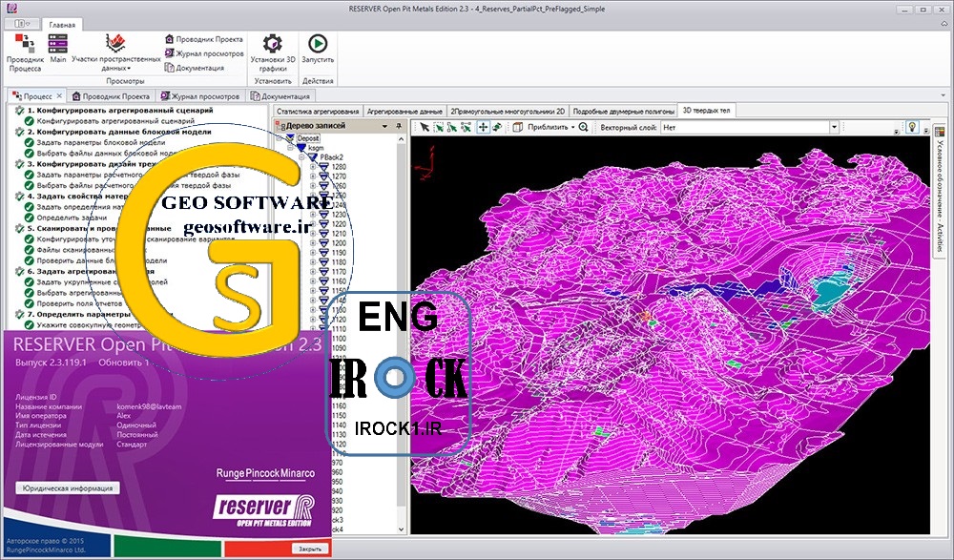This screenshot has width=954, height=560.
Task: Select the rotate view tool
Action: pos(497,127)
